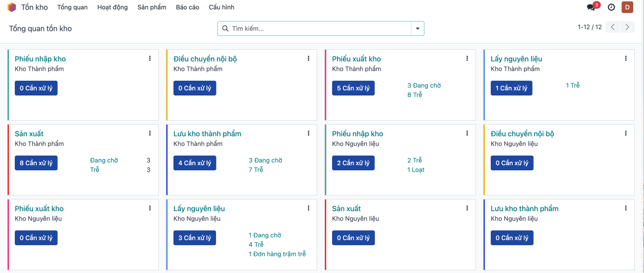Open the Tổng quan menu
This screenshot has width=644, height=273.
point(73,7)
